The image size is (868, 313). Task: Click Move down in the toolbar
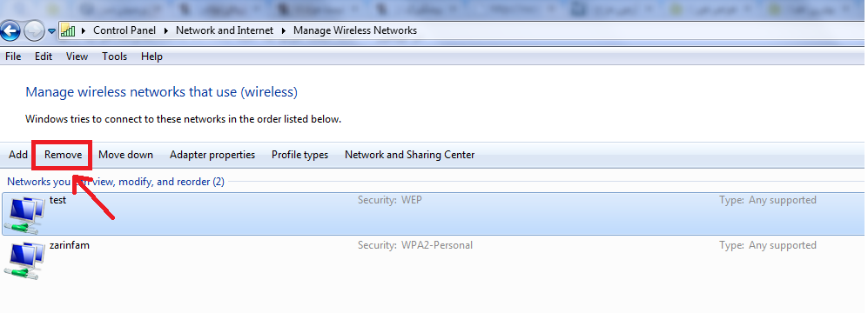pyautogui.click(x=125, y=155)
